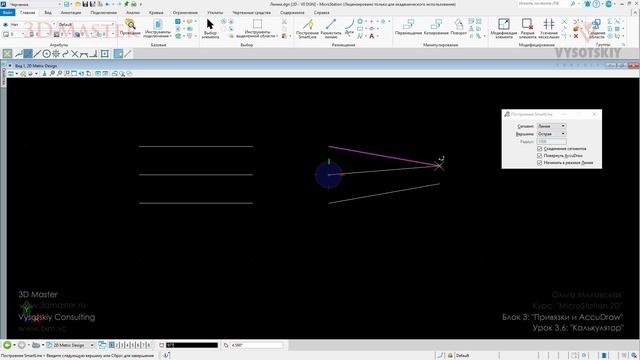Activate the center snap circle icon
Viewport: 640px width, 360px height.
tap(47, 53)
